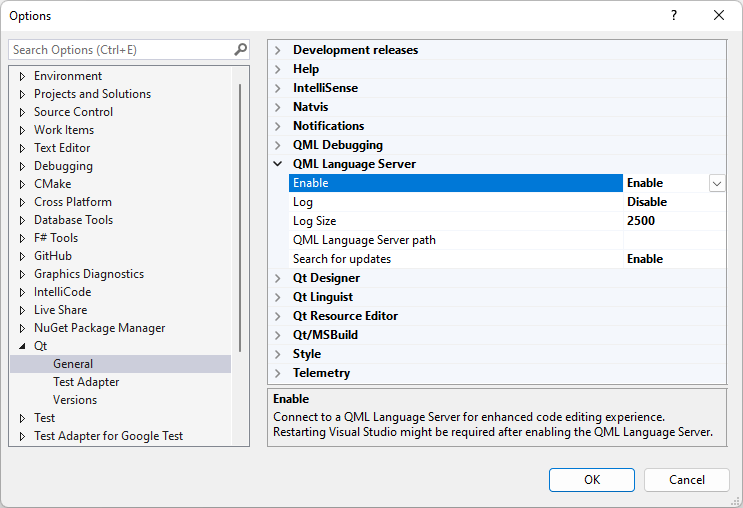The height and width of the screenshot is (508, 743).
Task: Click the Help section header
Action: pos(306,69)
